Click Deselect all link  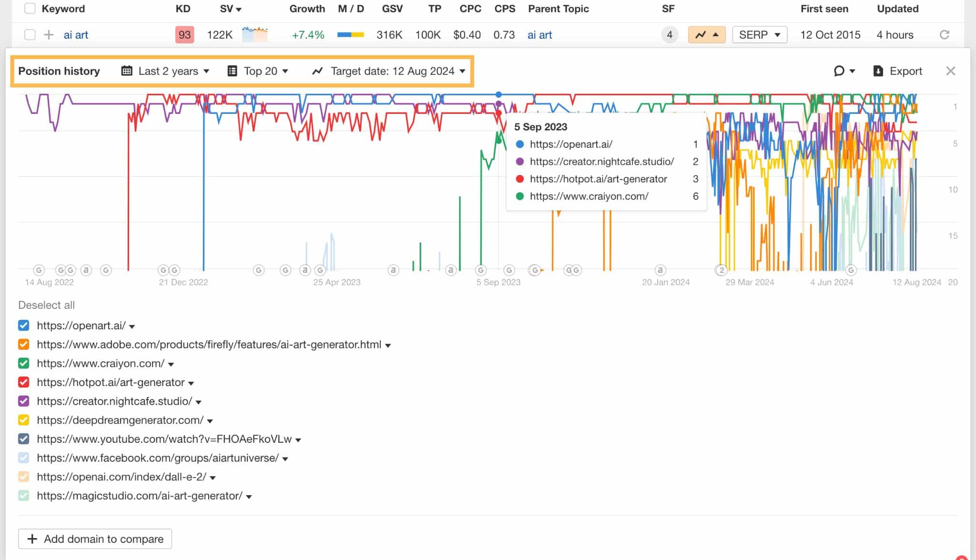(46, 305)
